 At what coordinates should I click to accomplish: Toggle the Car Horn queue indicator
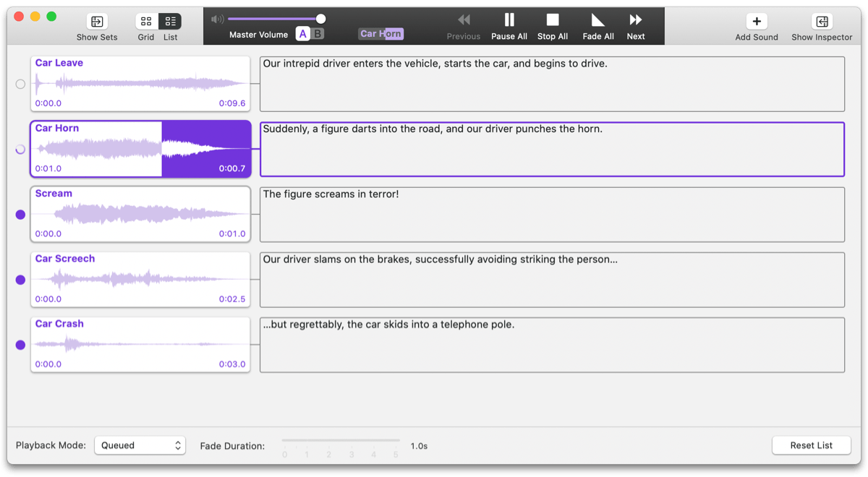pos(20,149)
